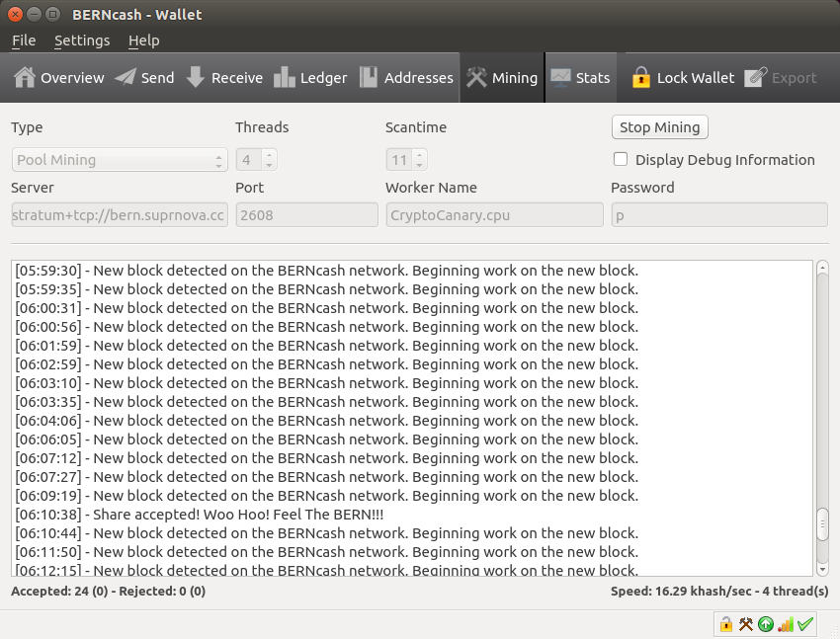The image size is (840, 639).
Task: Click the log scrollbar down arrow
Action: point(822,570)
